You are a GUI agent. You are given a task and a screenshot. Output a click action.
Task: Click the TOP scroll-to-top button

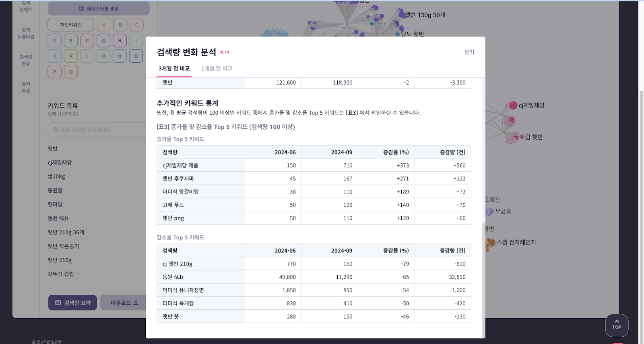617,325
